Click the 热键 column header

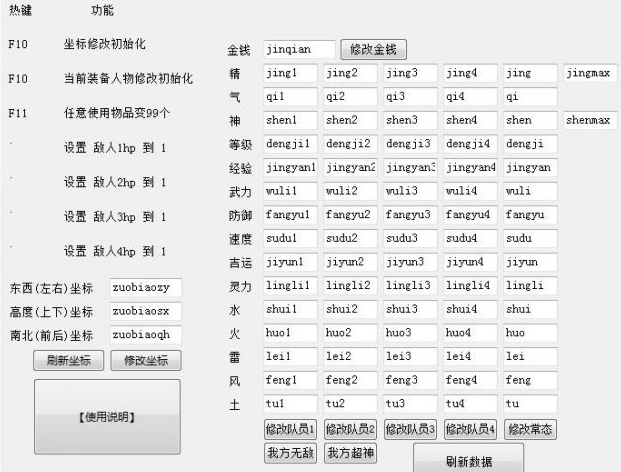(x=20, y=10)
